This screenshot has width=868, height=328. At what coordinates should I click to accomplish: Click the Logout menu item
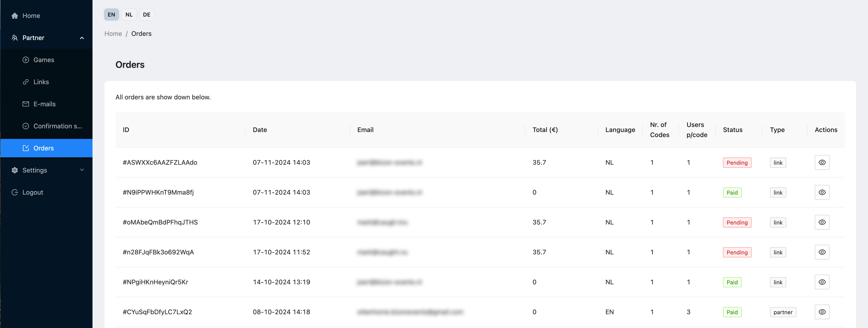pos(33,192)
